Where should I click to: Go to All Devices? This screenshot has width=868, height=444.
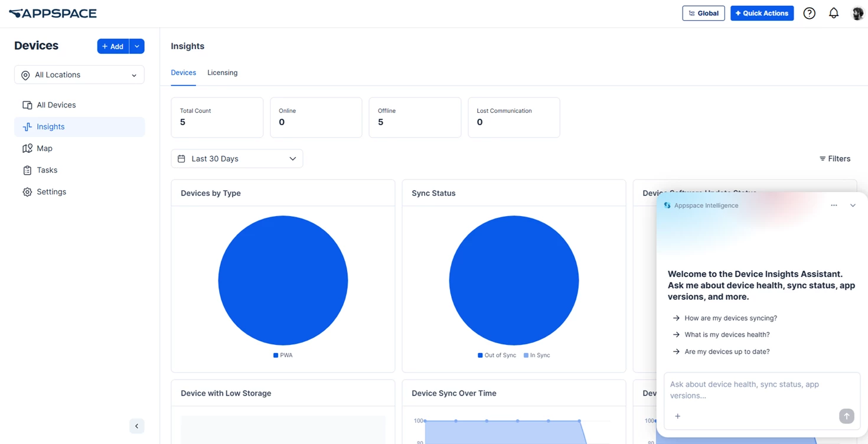[x=79, y=105]
